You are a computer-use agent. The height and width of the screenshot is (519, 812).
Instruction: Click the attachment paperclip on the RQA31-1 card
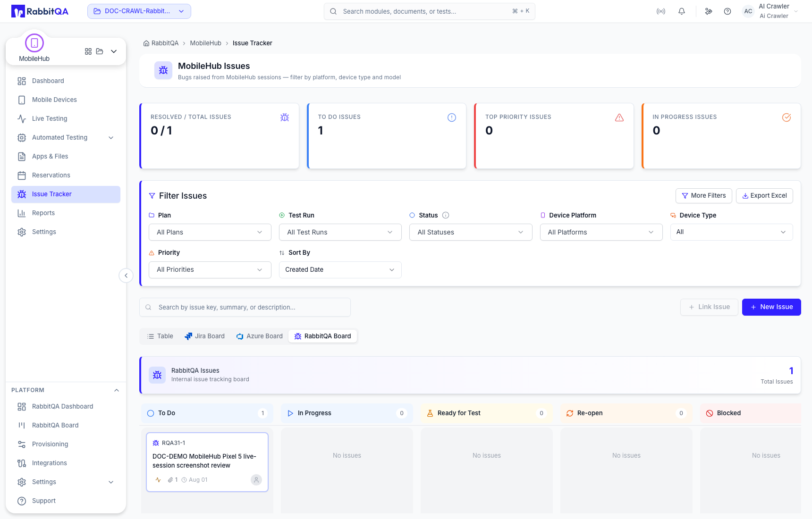(170, 480)
